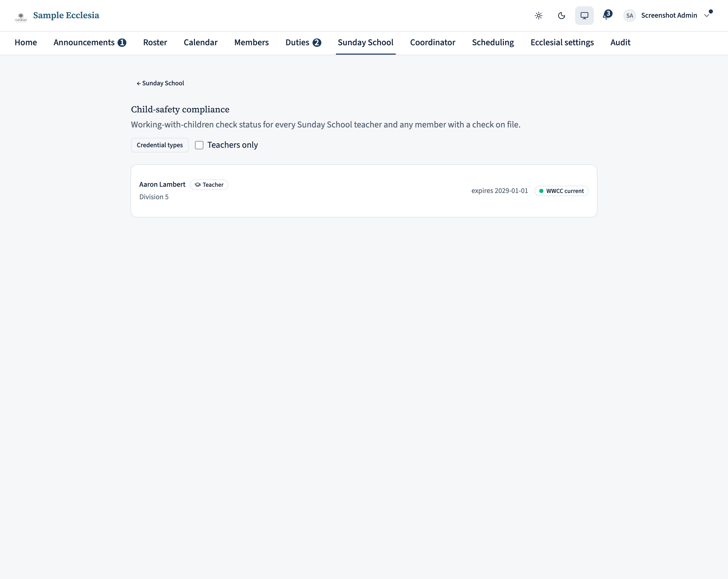Open notifications bell with 3 badge

[x=607, y=15]
